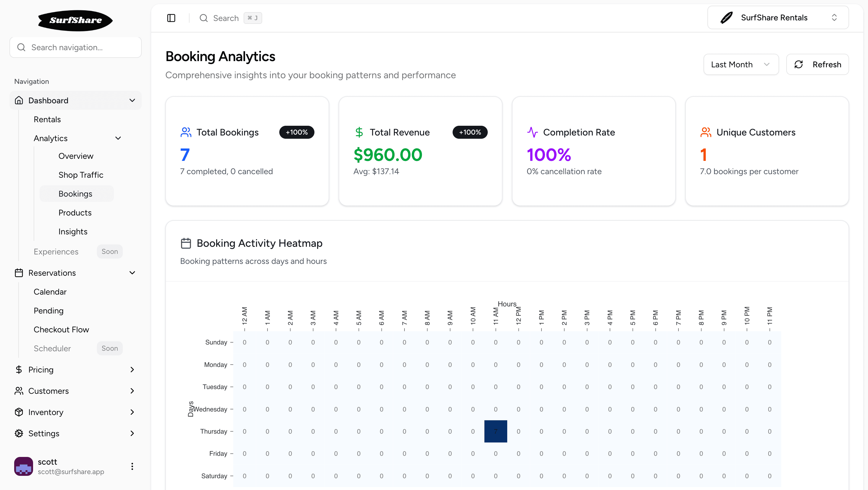Image resolution: width=868 pixels, height=490 pixels.
Task: Toggle the sidebar panel icon
Action: [x=171, y=18]
